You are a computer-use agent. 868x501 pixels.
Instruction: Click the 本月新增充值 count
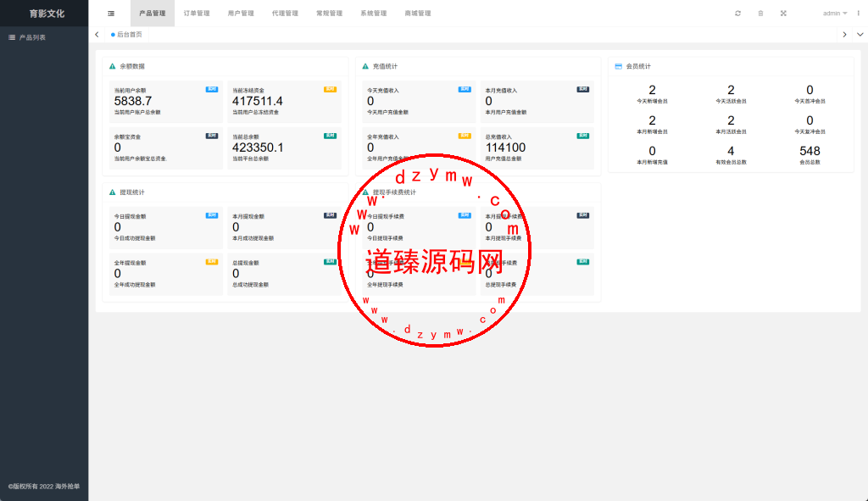[x=652, y=151]
